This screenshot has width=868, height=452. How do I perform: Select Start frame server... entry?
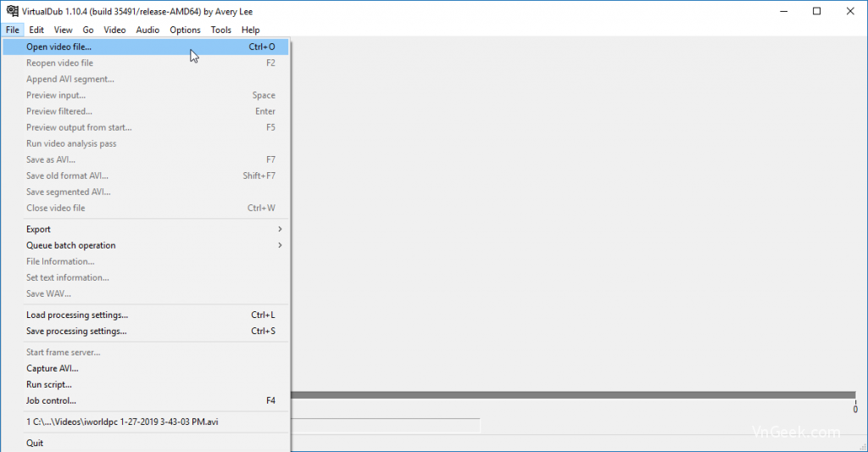click(146, 352)
